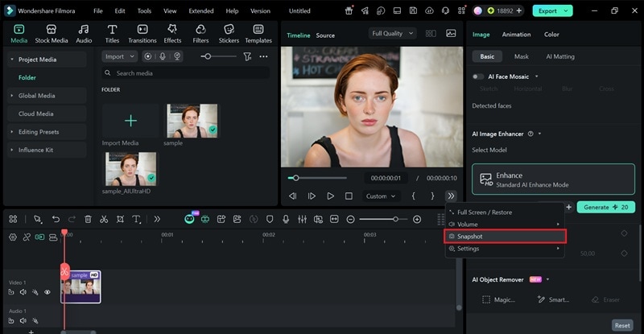Screen dimensions: 644x334
Task: Choose Snapshot from the popup menu
Action: point(506,237)
